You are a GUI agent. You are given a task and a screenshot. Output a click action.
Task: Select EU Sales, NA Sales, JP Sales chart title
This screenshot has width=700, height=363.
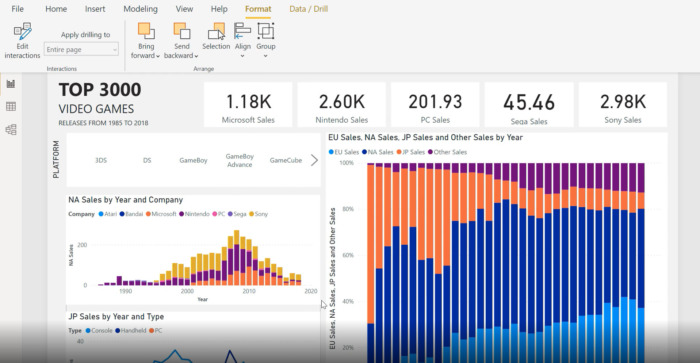pyautogui.click(x=425, y=138)
